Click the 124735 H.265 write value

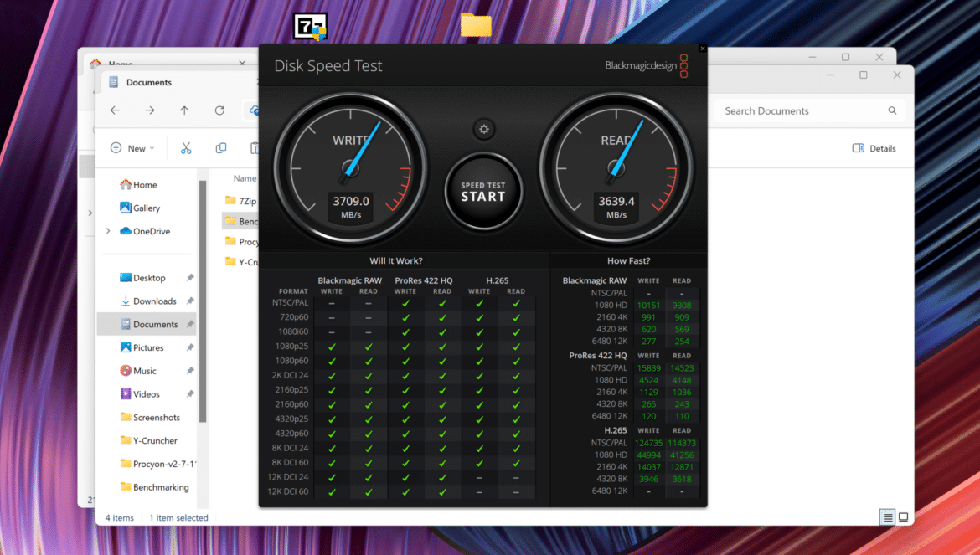coord(648,443)
